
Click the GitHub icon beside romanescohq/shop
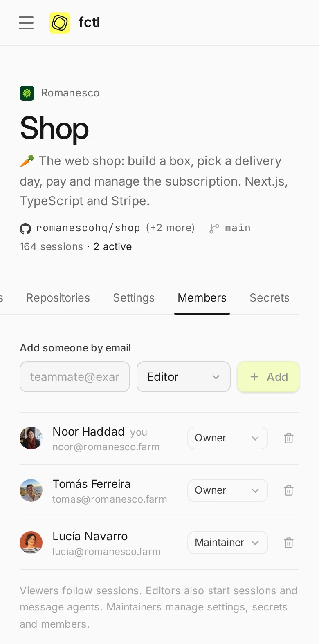coord(25,228)
